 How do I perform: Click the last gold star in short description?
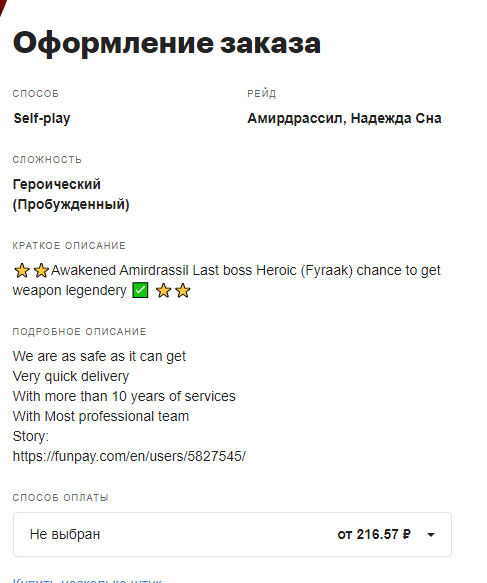(183, 290)
